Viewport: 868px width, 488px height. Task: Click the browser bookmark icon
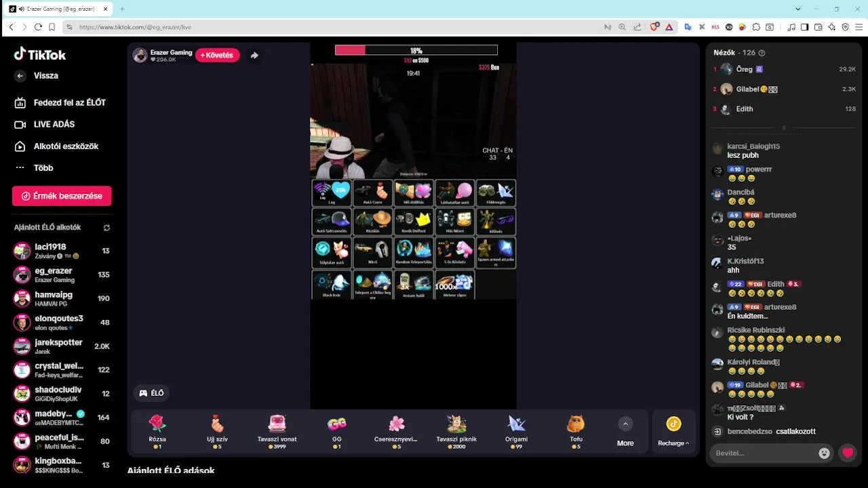(x=52, y=27)
